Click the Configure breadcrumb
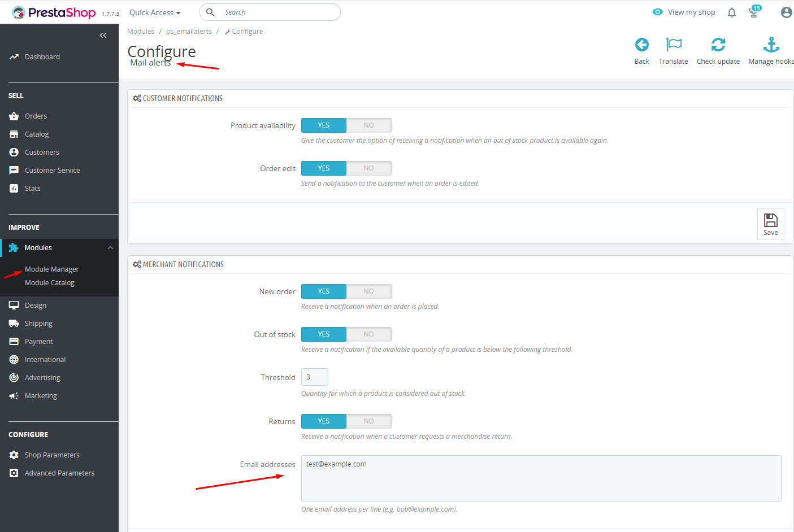Viewport: 794px width, 532px height. coord(244,32)
